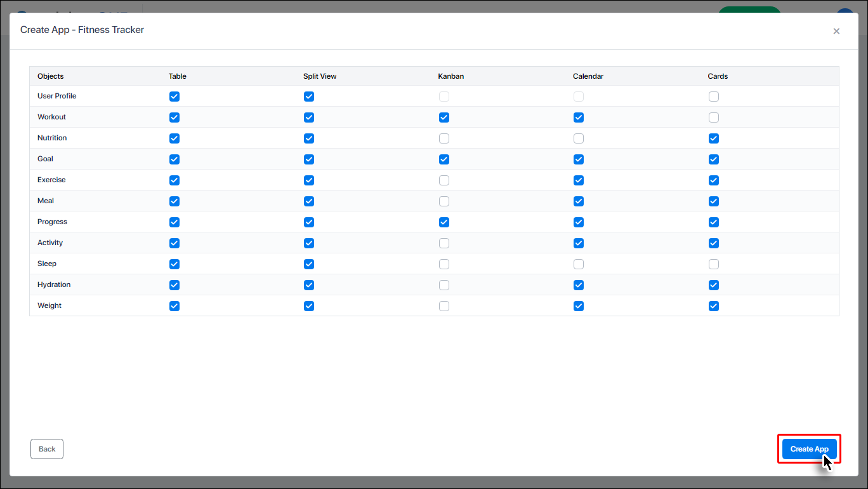Enable Kanban for Sleep
The image size is (868, 489).
444,264
